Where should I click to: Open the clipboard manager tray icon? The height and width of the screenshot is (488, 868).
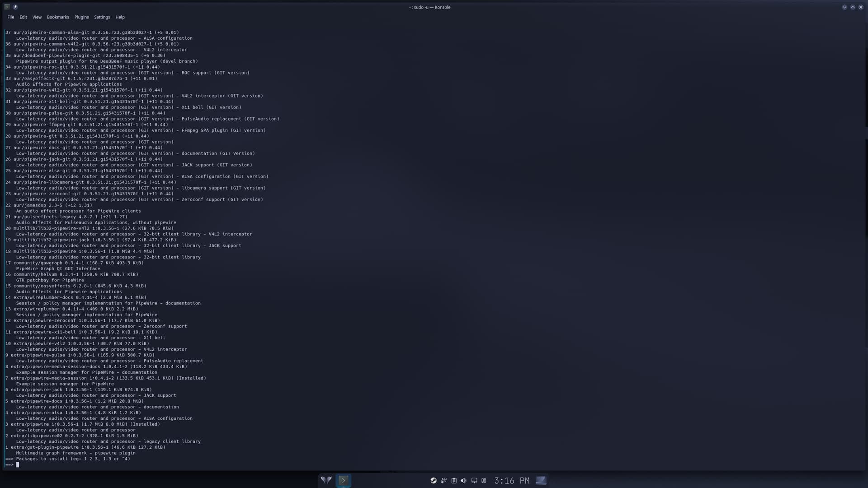pos(454,480)
